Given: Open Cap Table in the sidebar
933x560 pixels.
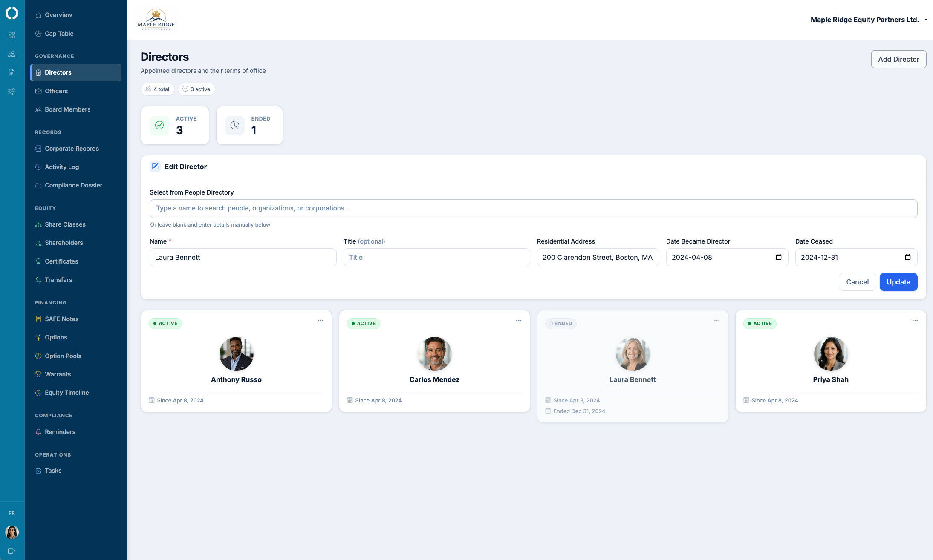Looking at the screenshot, I should 76,34.
